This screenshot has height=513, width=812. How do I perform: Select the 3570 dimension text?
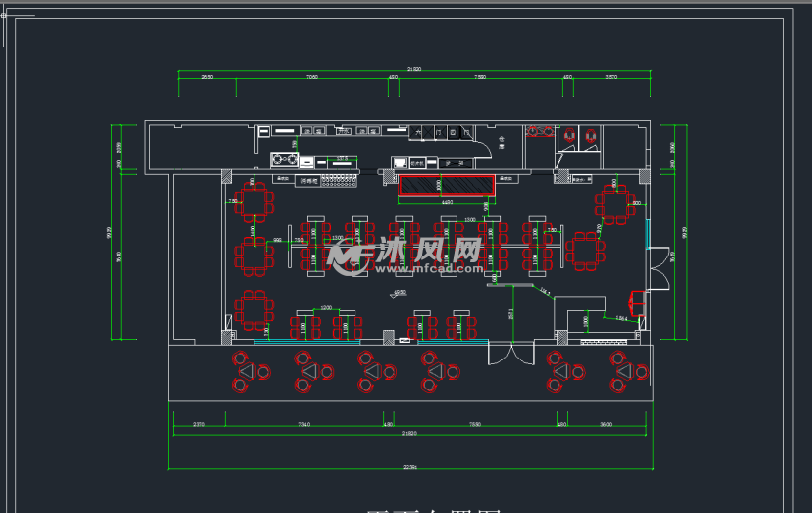tap(611, 77)
